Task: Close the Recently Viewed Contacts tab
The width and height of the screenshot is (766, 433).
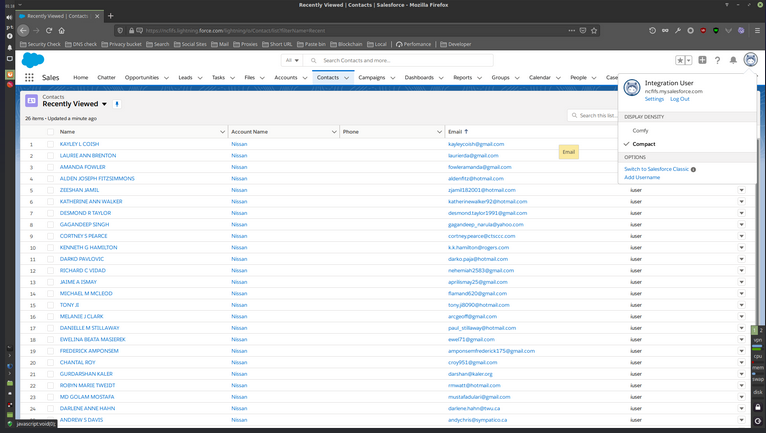Action: (x=97, y=16)
